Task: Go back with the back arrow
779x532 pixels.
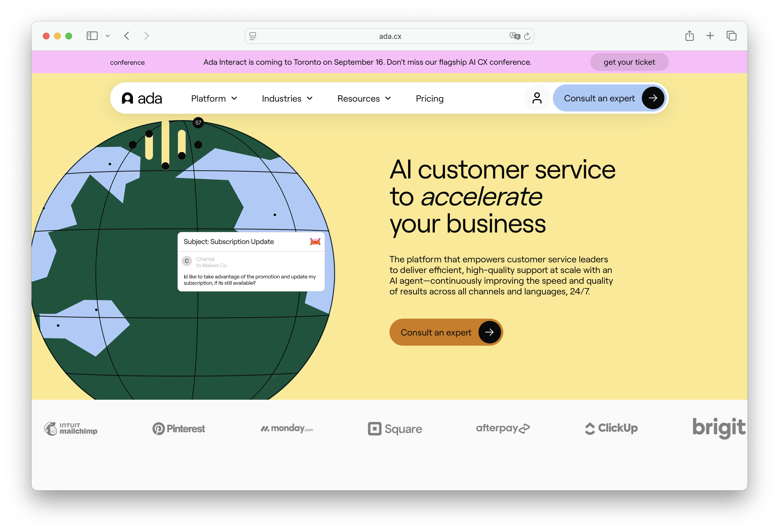Action: coord(127,36)
